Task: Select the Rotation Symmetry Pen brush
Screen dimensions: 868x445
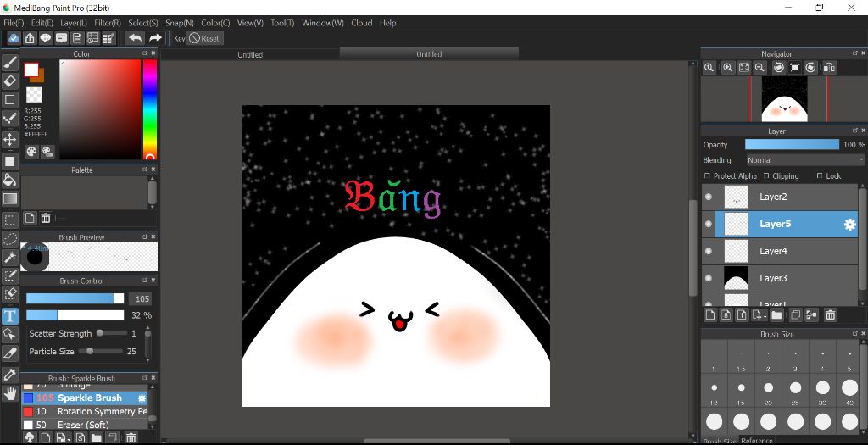Action: [84, 411]
